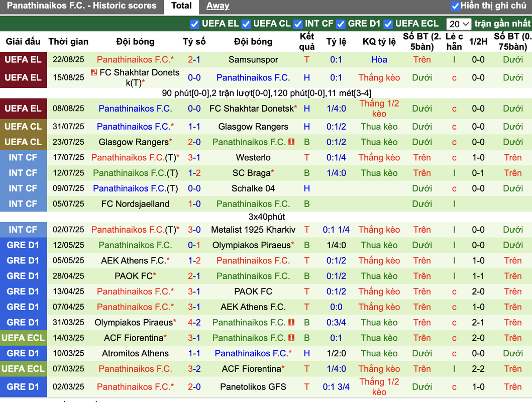Click UEFA CL league label for 31/07/25
532x402 pixels.
(24, 127)
